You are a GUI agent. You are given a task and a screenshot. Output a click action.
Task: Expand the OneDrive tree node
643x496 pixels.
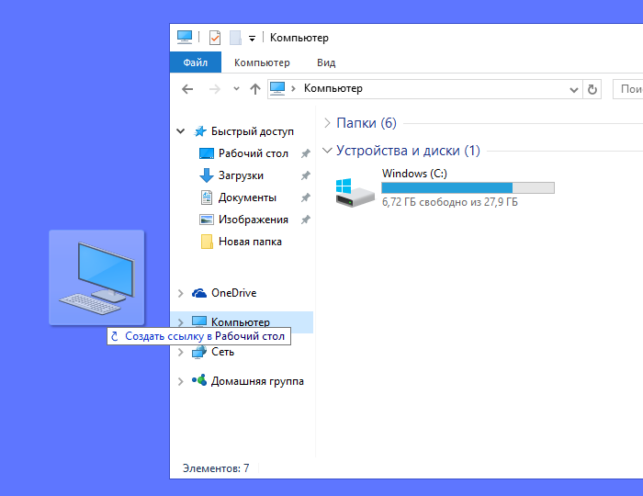(x=180, y=293)
